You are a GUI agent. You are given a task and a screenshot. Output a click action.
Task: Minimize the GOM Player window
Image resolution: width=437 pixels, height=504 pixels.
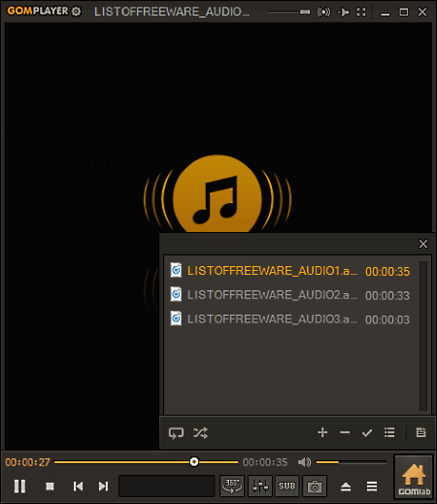[385, 14]
